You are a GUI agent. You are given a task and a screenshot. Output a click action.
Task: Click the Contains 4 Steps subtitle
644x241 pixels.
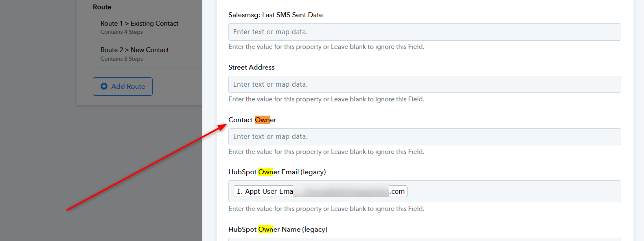pos(122,32)
